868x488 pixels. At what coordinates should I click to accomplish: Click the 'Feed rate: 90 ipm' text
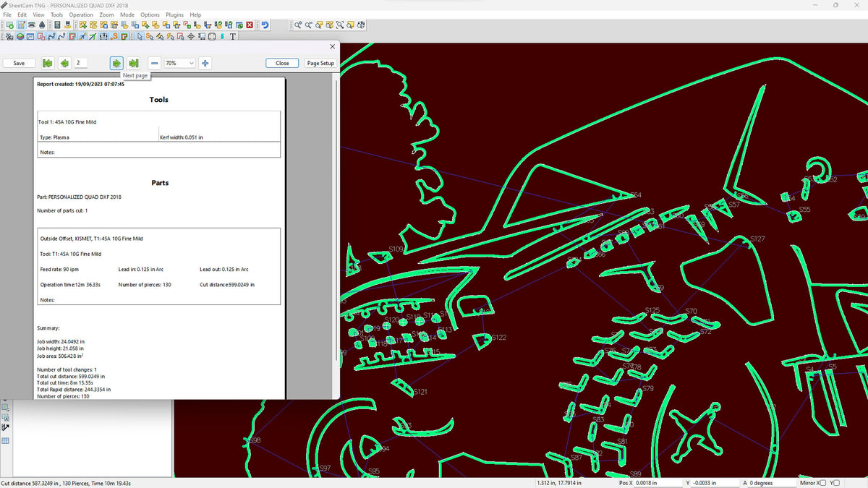59,270
